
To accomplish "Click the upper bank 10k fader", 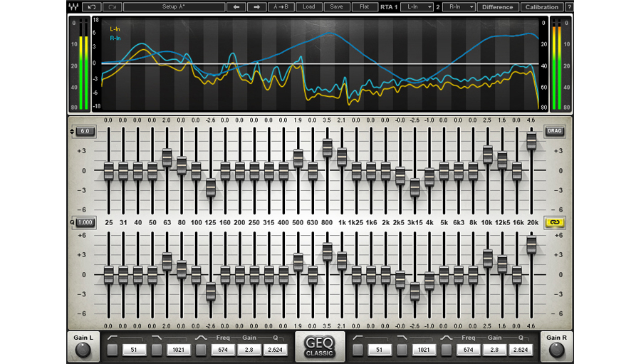I will coord(487,155).
